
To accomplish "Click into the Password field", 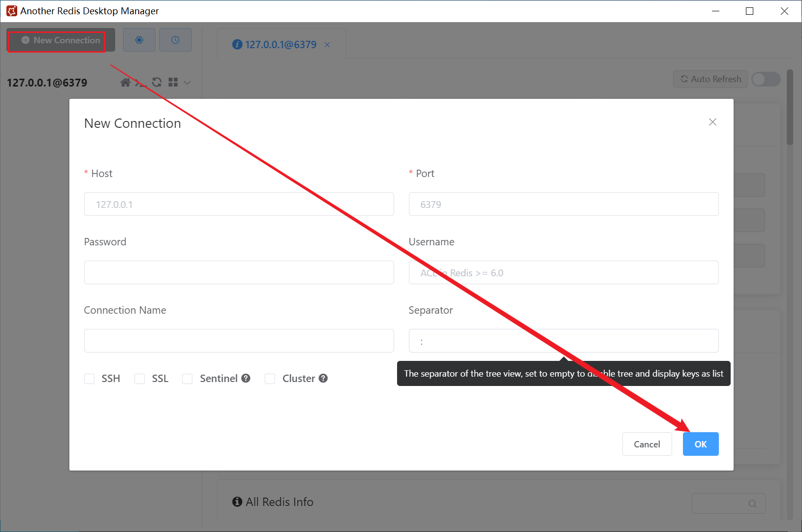I will [239, 272].
